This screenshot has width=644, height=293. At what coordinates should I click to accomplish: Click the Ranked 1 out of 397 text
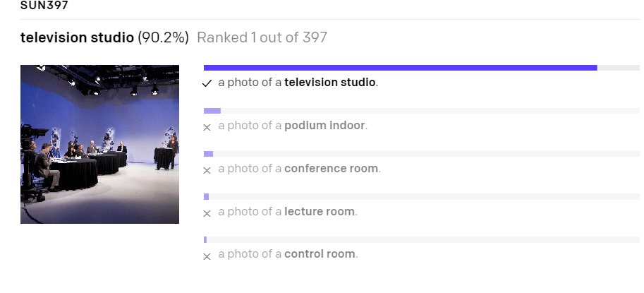click(x=262, y=37)
